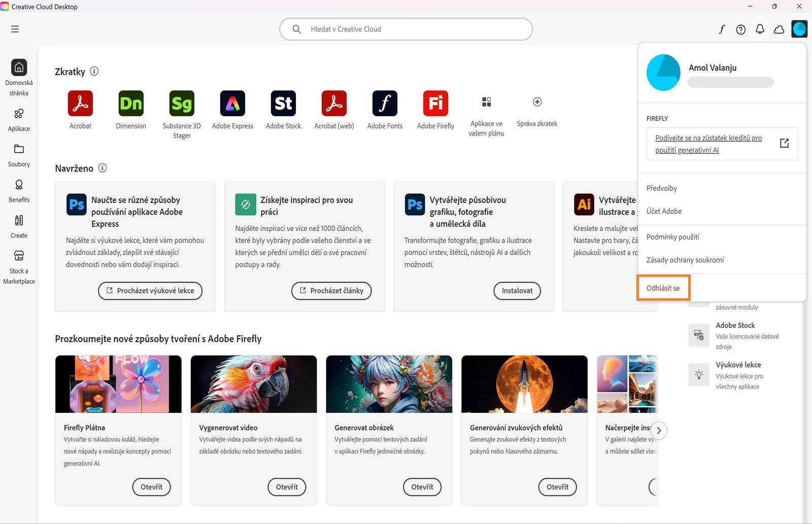812x524 pixels.
Task: Click info icon next to Zkratky
Action: point(94,72)
